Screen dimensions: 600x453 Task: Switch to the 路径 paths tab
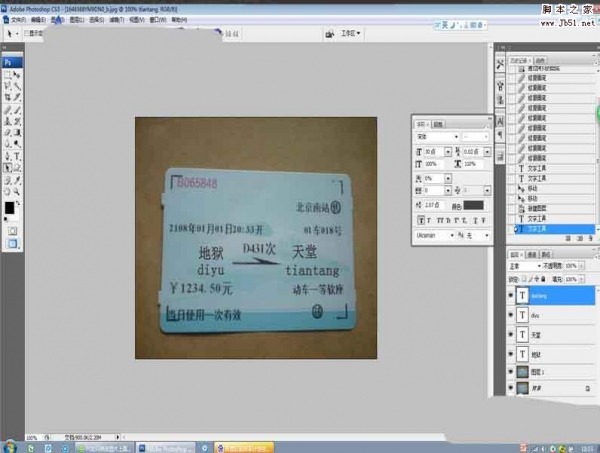(x=546, y=254)
